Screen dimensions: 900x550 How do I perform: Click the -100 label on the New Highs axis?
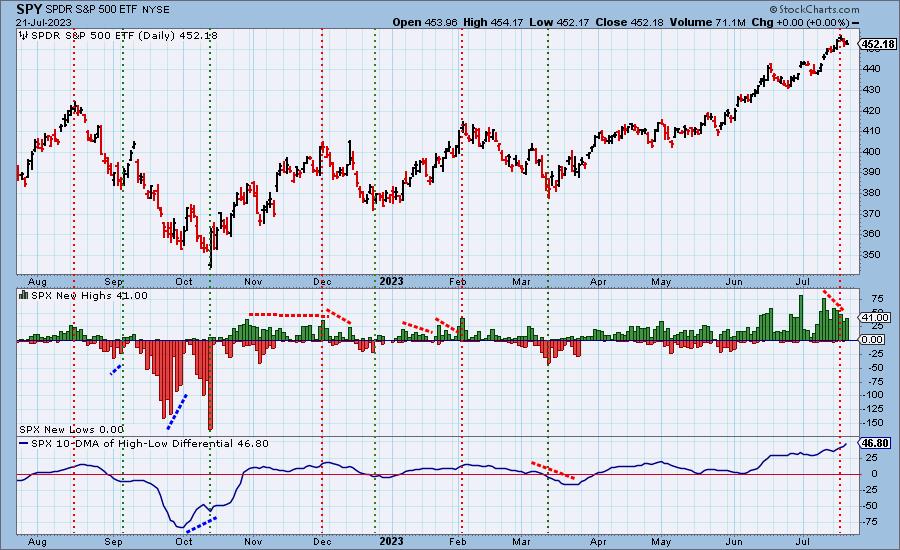(x=872, y=395)
